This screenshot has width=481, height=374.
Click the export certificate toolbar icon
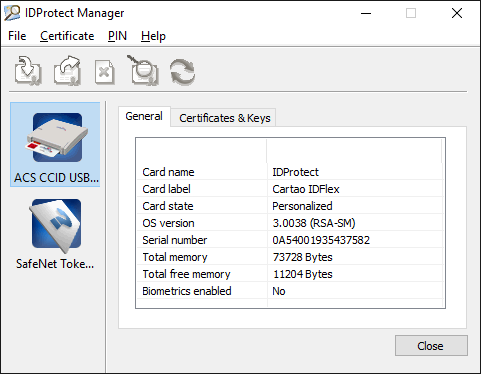pyautogui.click(x=67, y=71)
